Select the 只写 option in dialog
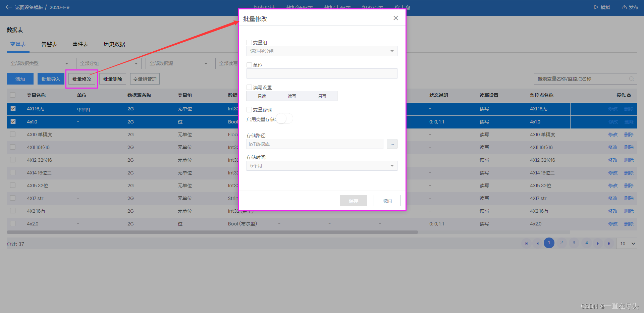The height and width of the screenshot is (313, 644). 322,96
